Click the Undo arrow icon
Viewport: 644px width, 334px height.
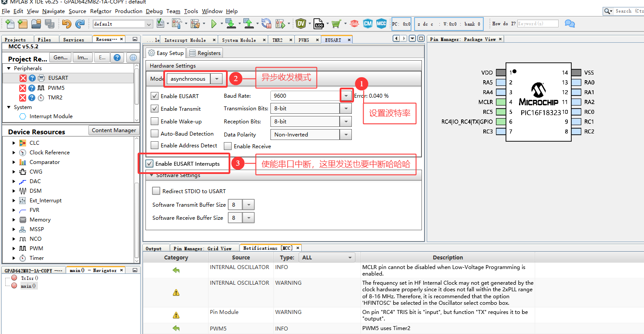click(67, 24)
